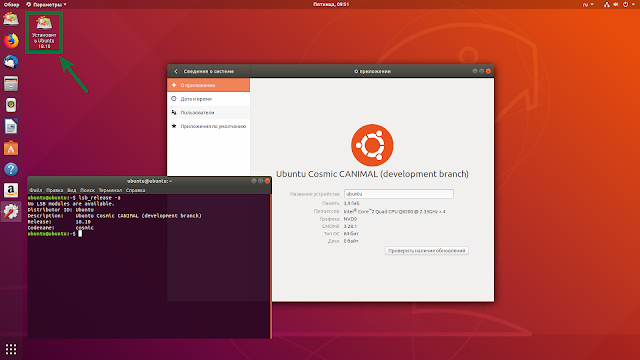Click the Amazon dock icon
Viewport: 640px width, 360px height.
(x=11, y=190)
